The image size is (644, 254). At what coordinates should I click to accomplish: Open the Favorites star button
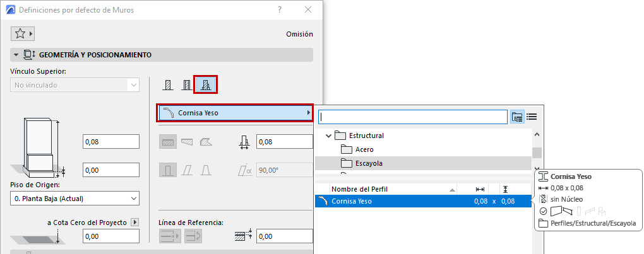click(x=22, y=34)
